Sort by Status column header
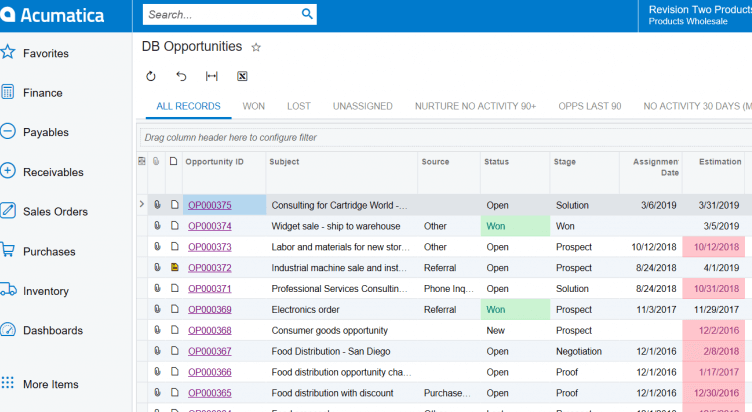 pyautogui.click(x=496, y=162)
